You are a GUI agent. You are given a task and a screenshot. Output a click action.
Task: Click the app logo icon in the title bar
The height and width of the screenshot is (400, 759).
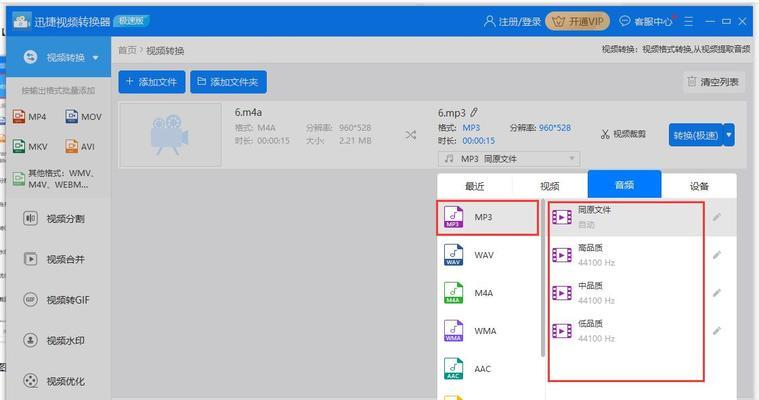coord(21,21)
